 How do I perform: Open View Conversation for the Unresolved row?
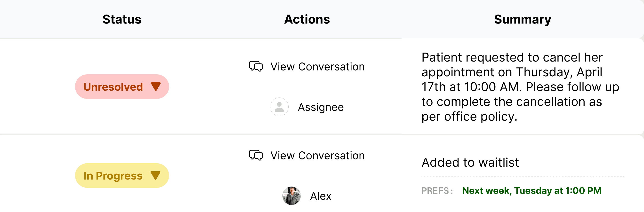(x=317, y=67)
